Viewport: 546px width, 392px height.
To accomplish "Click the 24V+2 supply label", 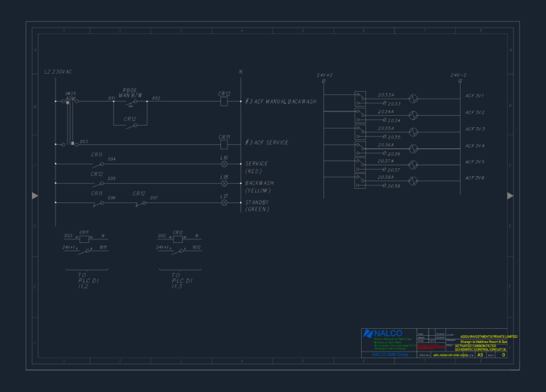I will point(324,75).
